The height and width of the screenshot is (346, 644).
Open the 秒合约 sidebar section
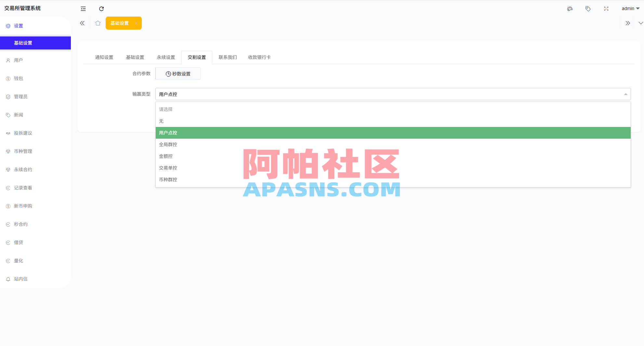[20, 224]
